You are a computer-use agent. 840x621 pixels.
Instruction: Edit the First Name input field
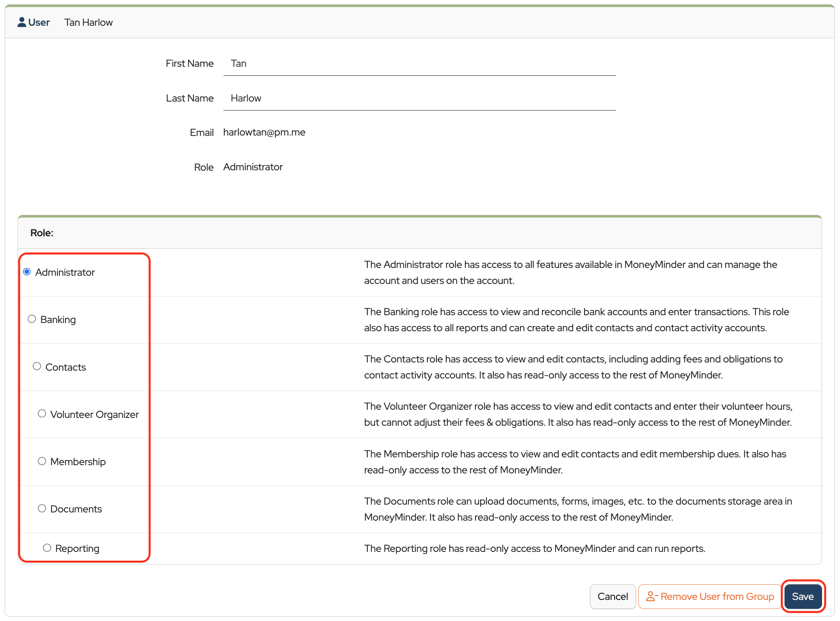(x=420, y=64)
